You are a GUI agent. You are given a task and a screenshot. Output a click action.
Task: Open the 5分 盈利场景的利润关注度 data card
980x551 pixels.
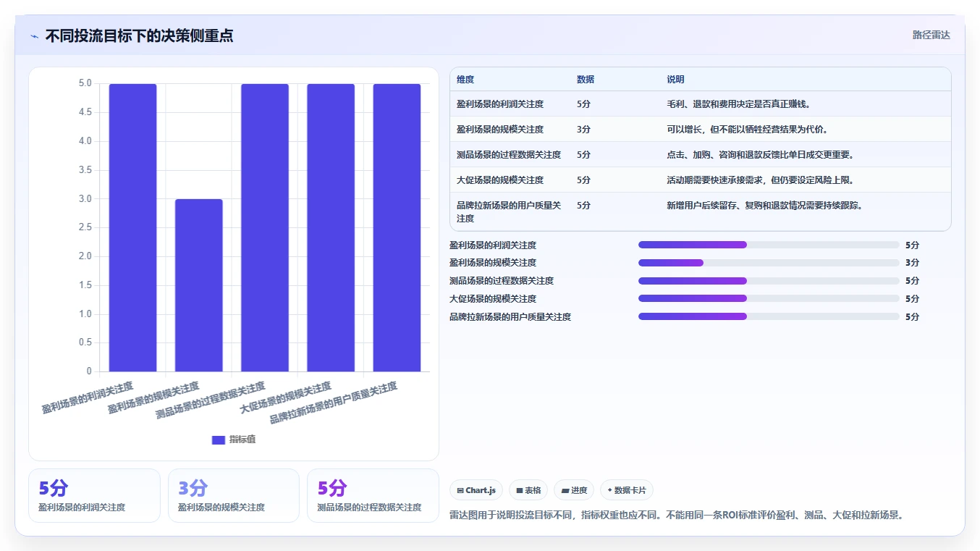[94, 495]
